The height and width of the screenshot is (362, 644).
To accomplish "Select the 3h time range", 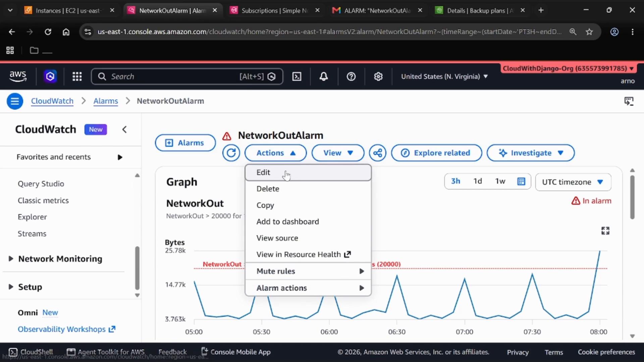I will click(455, 181).
